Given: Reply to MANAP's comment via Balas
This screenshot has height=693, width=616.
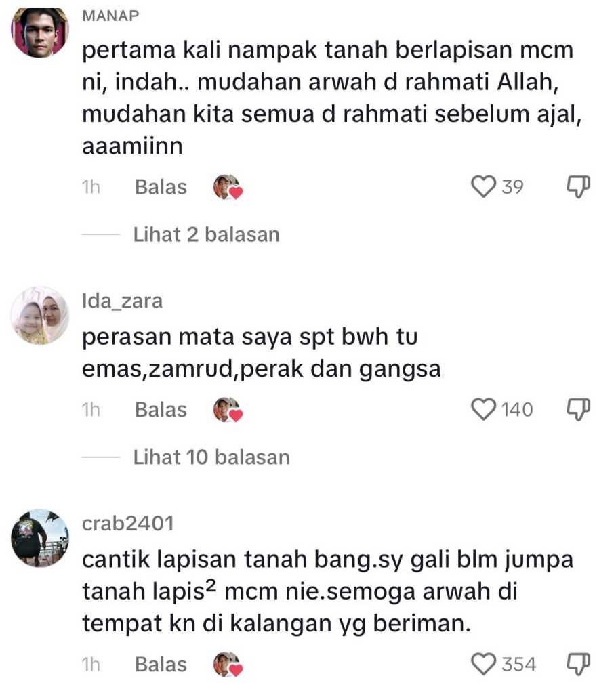Looking at the screenshot, I should click(x=161, y=187).
